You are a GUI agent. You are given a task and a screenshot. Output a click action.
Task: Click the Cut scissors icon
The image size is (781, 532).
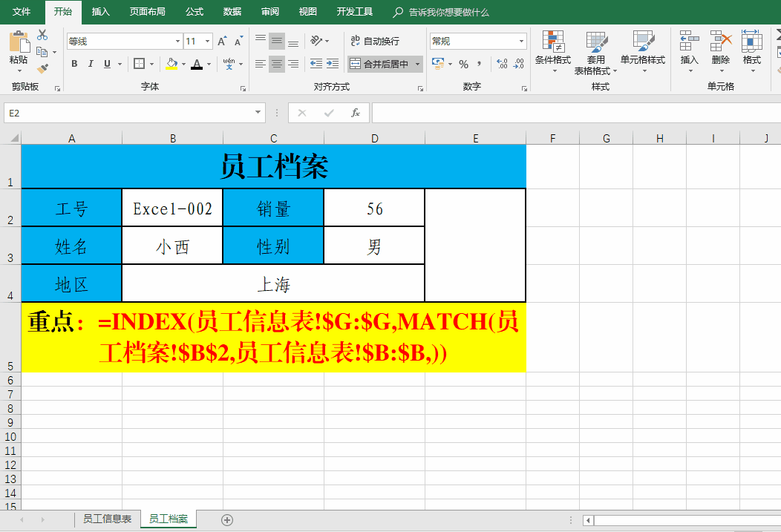click(43, 35)
